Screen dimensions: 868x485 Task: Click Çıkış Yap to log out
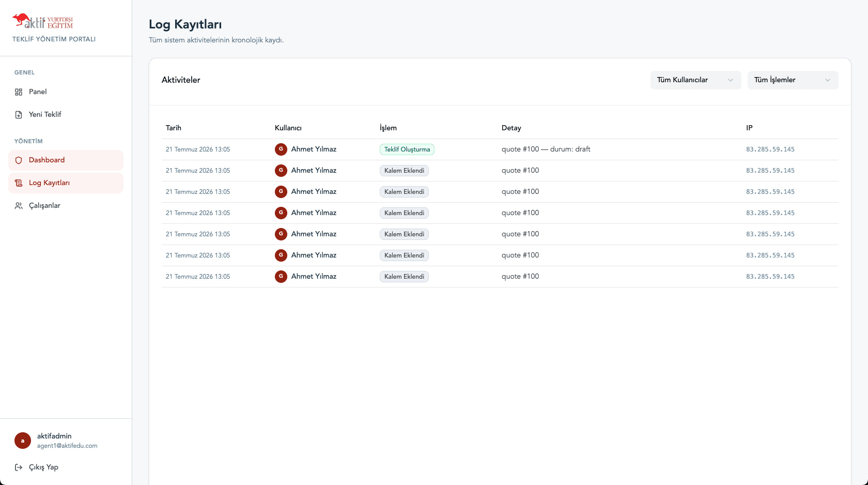tap(66, 467)
